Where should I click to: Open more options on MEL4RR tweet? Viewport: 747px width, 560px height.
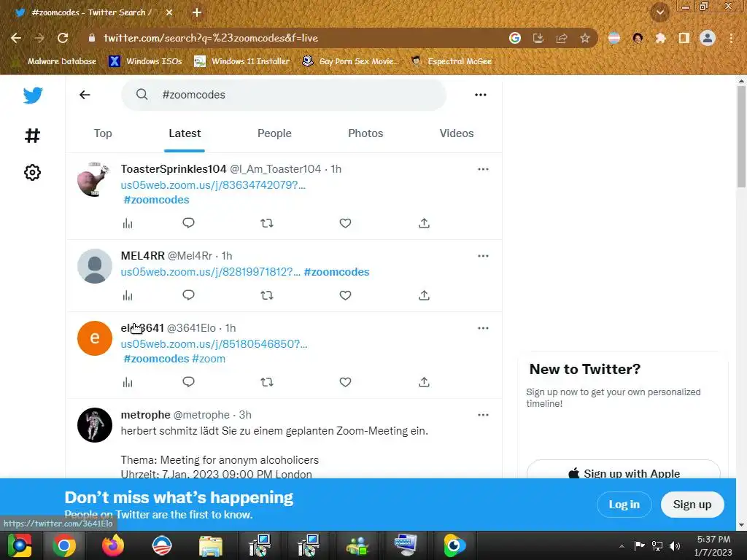point(483,256)
